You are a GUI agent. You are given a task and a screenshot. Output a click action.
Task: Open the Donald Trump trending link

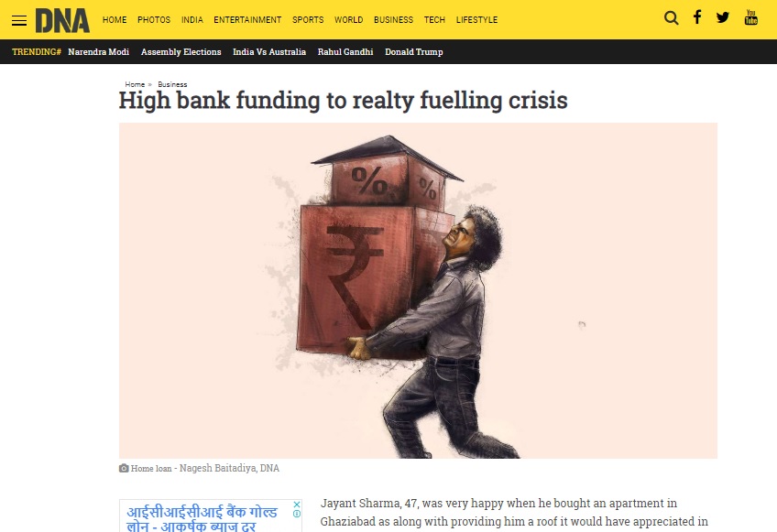click(414, 52)
